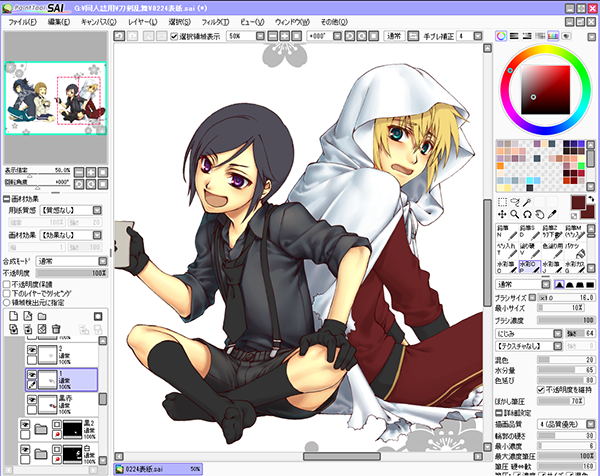Screen dimensions: 600x476
Task: Enable 領域検出元に指定 selection source option
Action: 7,302
